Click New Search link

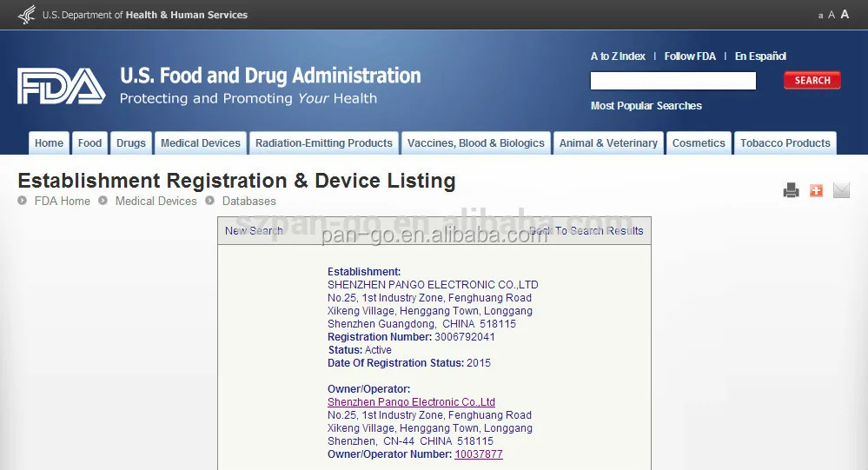pyautogui.click(x=254, y=231)
